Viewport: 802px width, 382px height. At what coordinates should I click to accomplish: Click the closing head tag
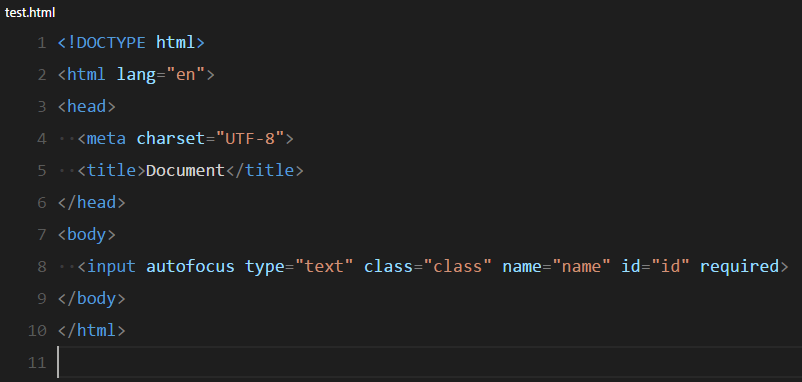[92, 203]
